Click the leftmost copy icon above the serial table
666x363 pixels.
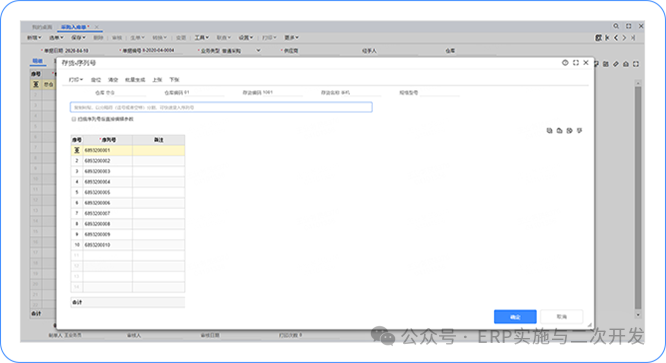point(549,131)
